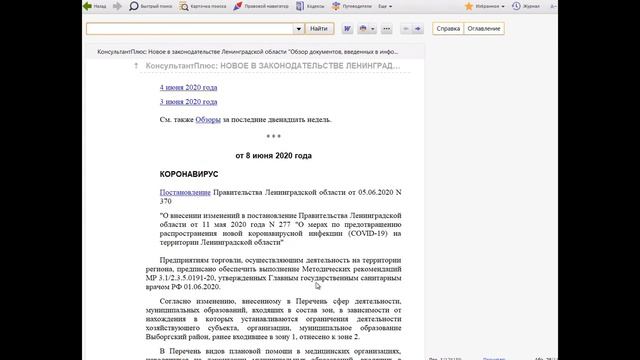Image resolution: width=640 pixels, height=360 pixels.
Task: Expand the Ещё menu
Action: click(385, 6)
